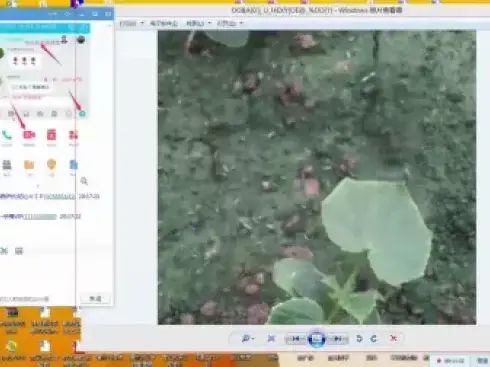The height and width of the screenshot is (367, 490).
Task: Open the zoom magnifier dropdown
Action: point(247,339)
